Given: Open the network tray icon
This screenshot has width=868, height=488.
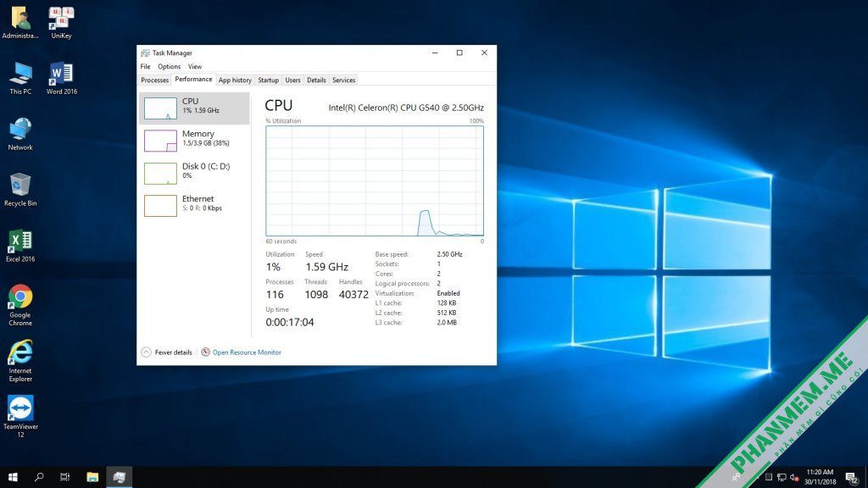Looking at the screenshot, I should pos(782,477).
